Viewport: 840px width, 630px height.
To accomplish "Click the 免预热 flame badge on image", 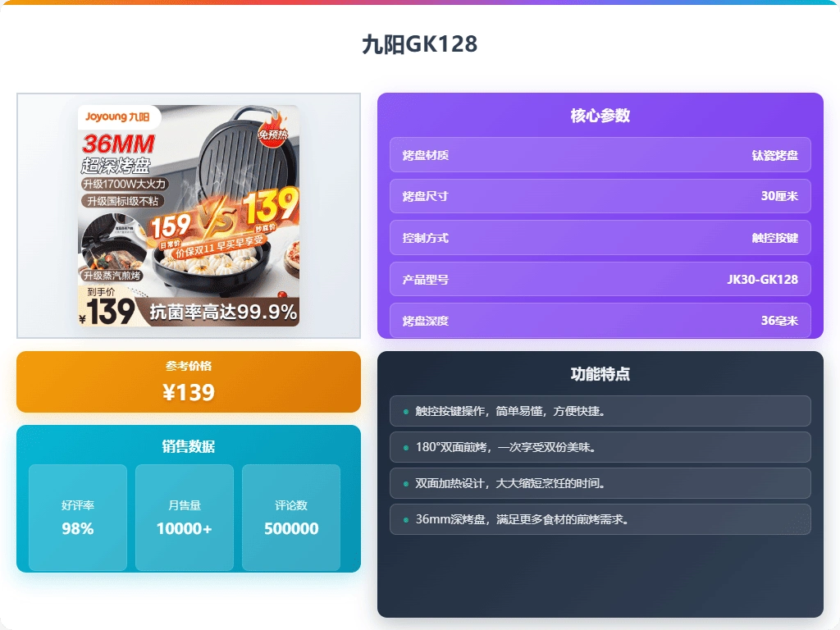I will pyautogui.click(x=273, y=131).
